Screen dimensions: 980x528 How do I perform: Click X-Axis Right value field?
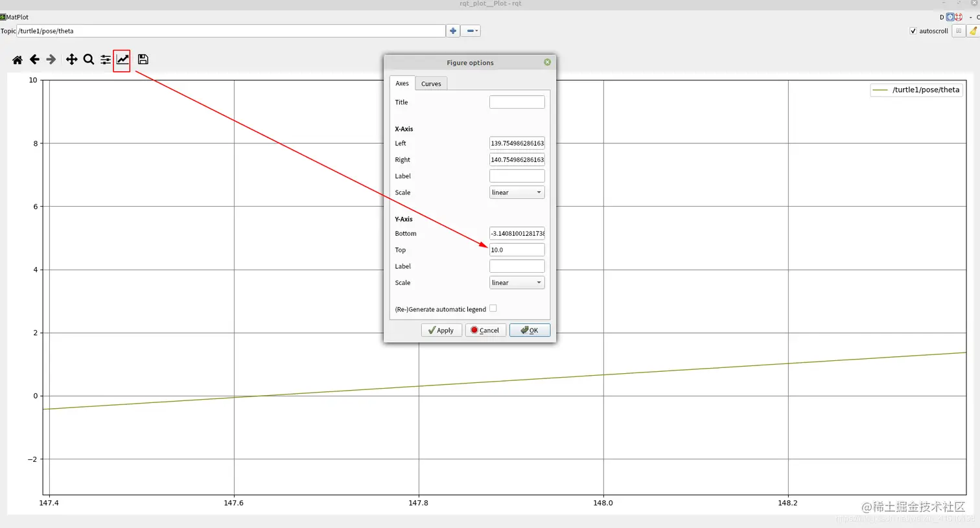pyautogui.click(x=517, y=159)
